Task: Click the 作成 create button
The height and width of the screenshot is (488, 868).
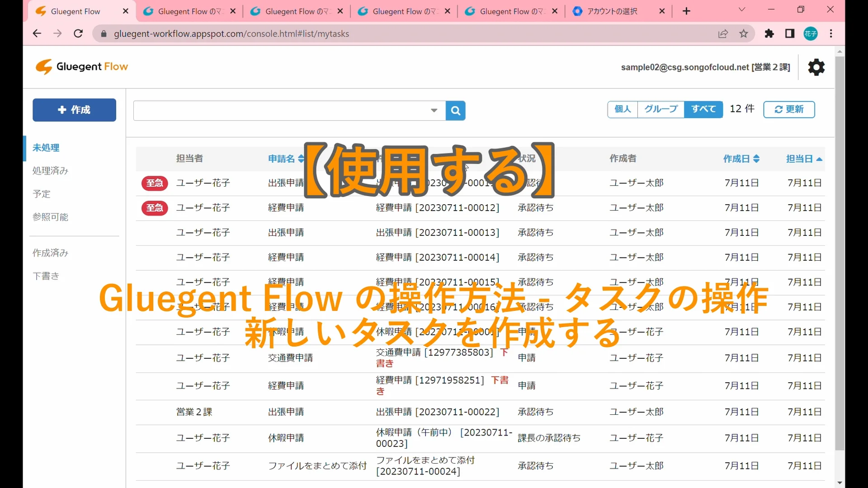Action: [74, 110]
